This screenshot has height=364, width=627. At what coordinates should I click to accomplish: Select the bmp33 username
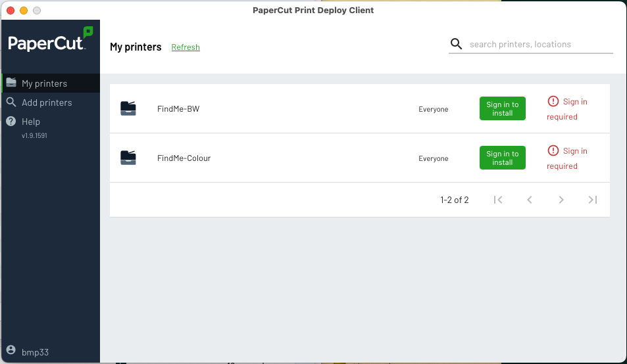point(35,352)
